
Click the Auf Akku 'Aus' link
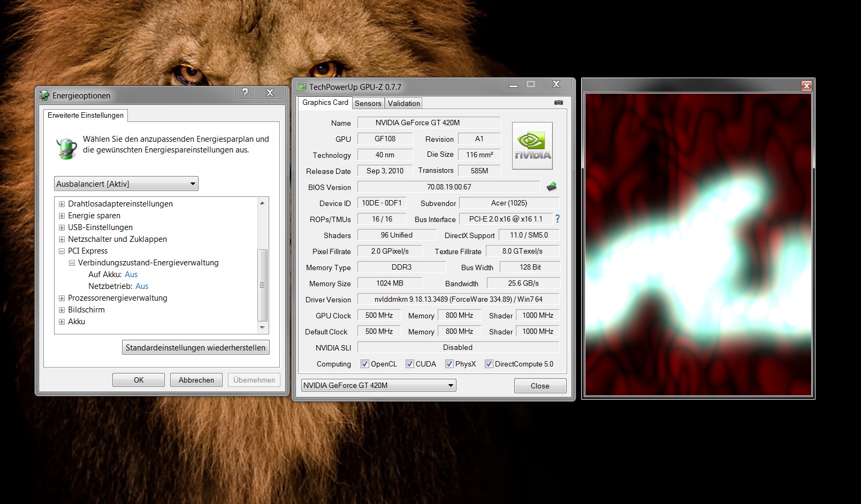pyautogui.click(x=131, y=274)
